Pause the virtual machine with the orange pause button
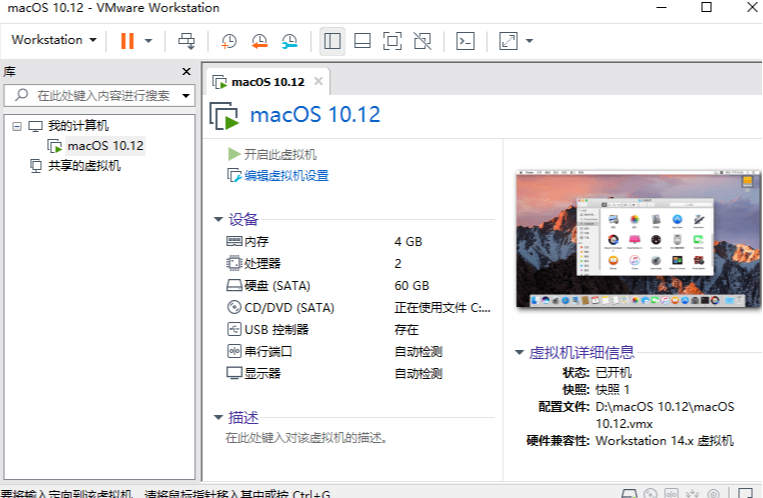The height and width of the screenshot is (498, 763). click(127, 41)
